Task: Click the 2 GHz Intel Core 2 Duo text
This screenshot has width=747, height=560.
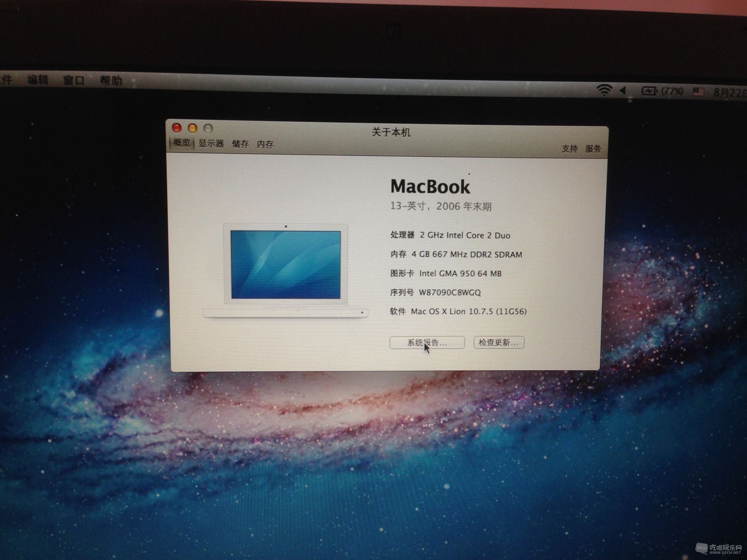Action: 465,235
